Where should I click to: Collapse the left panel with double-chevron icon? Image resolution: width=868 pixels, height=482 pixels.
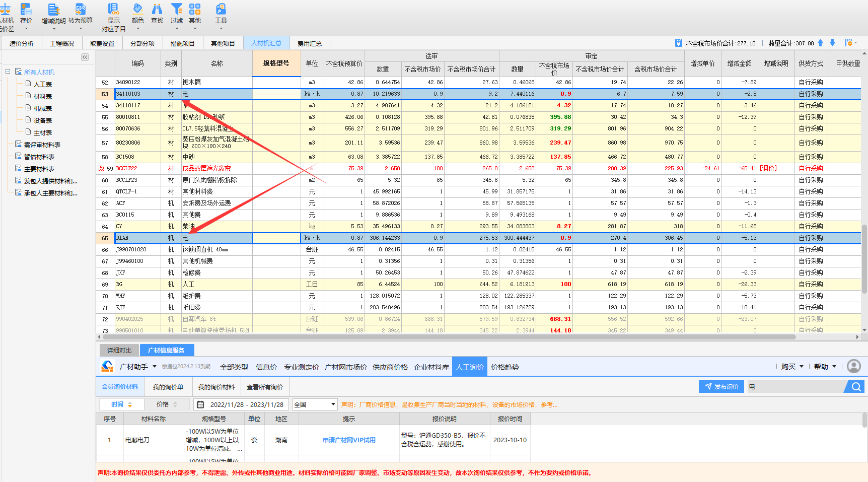pyautogui.click(x=85, y=57)
